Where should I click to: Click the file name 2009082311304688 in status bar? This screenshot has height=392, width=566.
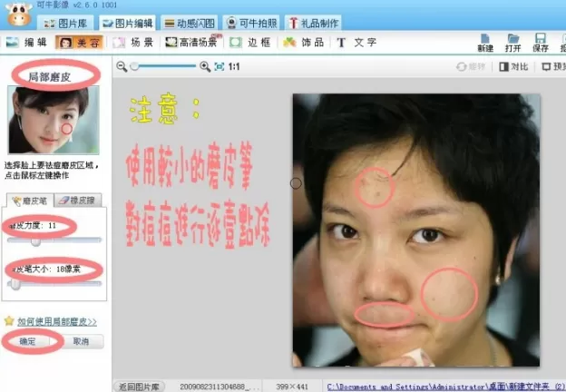[x=219, y=387]
